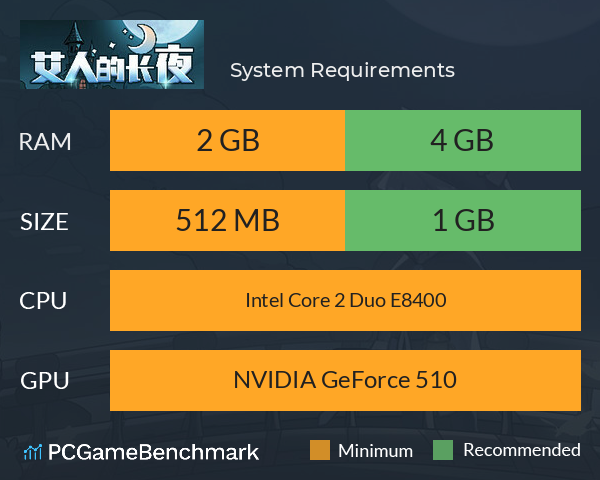Click the PCGameBenchmark chart logo icon
The image size is (600, 480).
[x=33, y=452]
